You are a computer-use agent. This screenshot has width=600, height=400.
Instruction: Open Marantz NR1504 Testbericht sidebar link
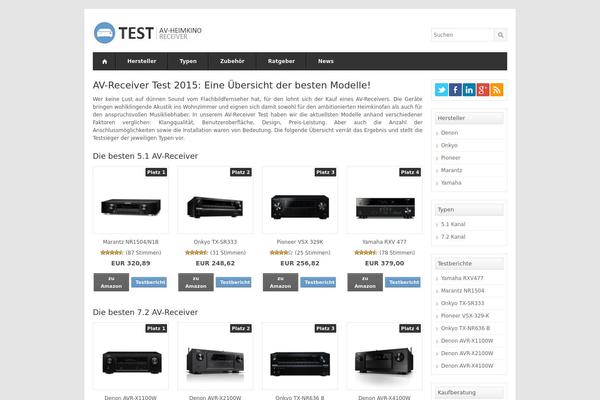pyautogui.click(x=462, y=291)
